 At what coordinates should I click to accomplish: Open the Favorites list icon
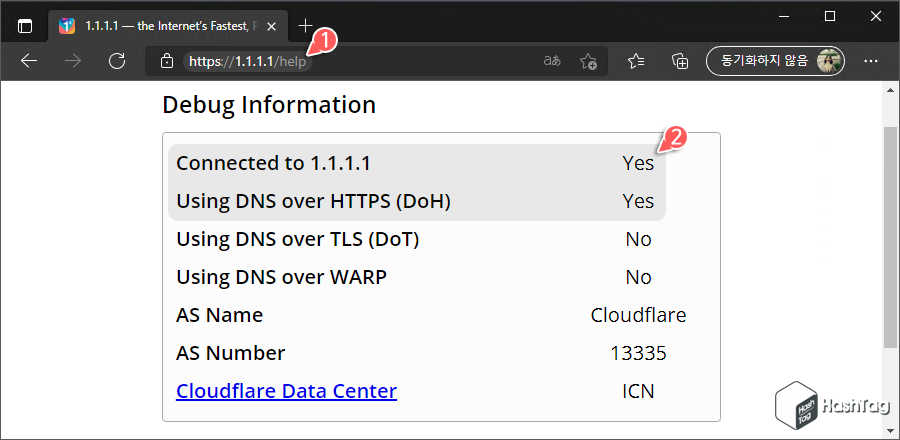[635, 61]
